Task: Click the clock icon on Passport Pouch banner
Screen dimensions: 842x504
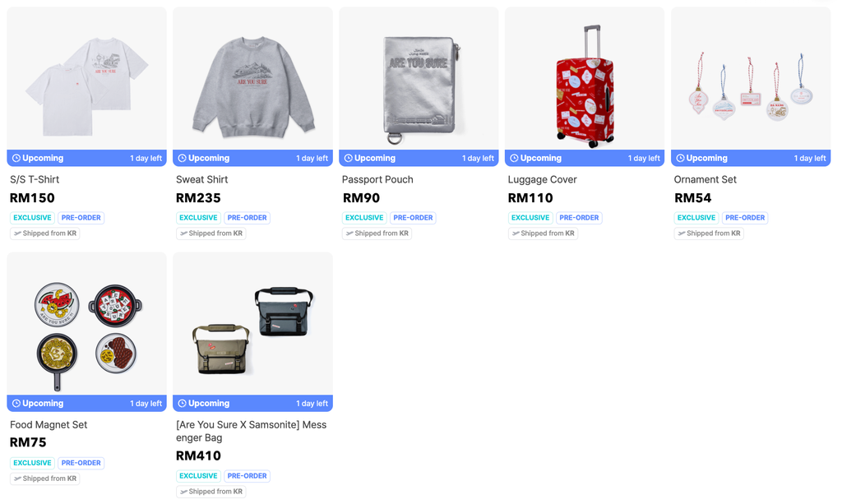Action: pos(348,159)
